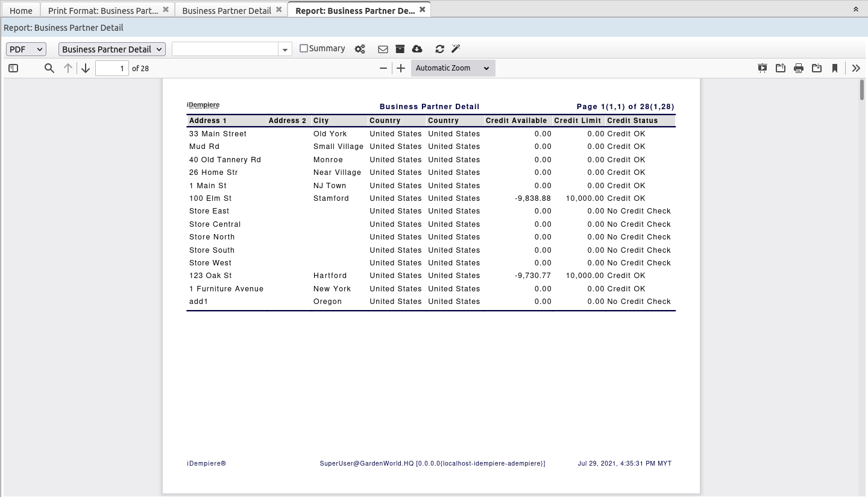Open the report customization wand icon
The width and height of the screenshot is (868, 497).
(455, 49)
